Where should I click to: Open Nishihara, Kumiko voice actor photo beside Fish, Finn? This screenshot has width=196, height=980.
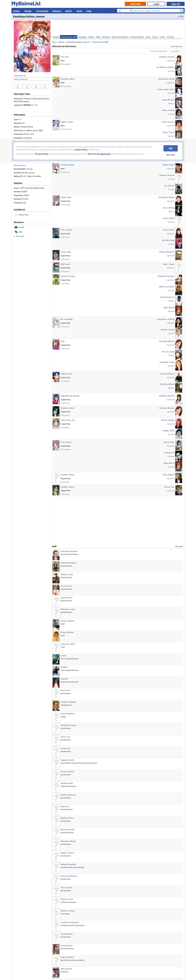(x=179, y=60)
